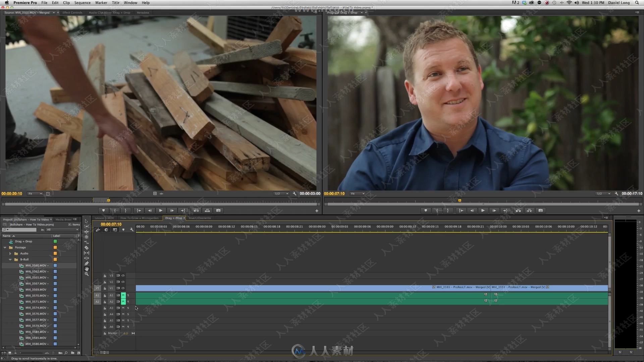Add marker in Source monitor
Screen dimensions: 644x362
coord(103,210)
